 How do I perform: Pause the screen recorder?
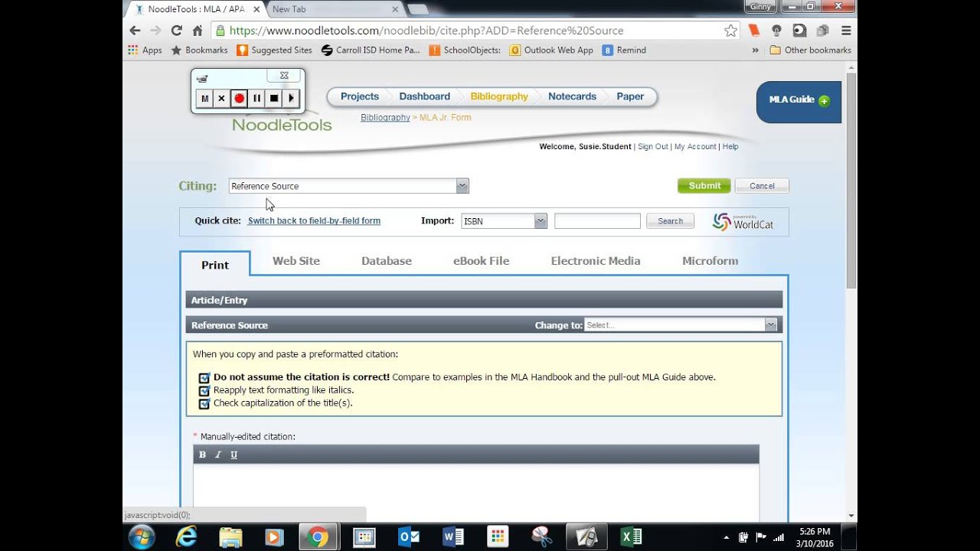(x=256, y=98)
